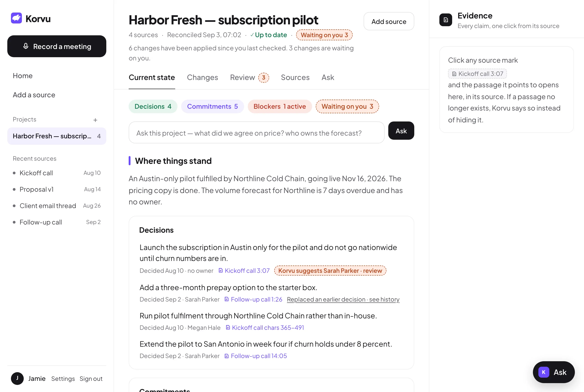This screenshot has height=392, width=584.
Task: Click Jamie's avatar circle
Action: (x=17, y=378)
